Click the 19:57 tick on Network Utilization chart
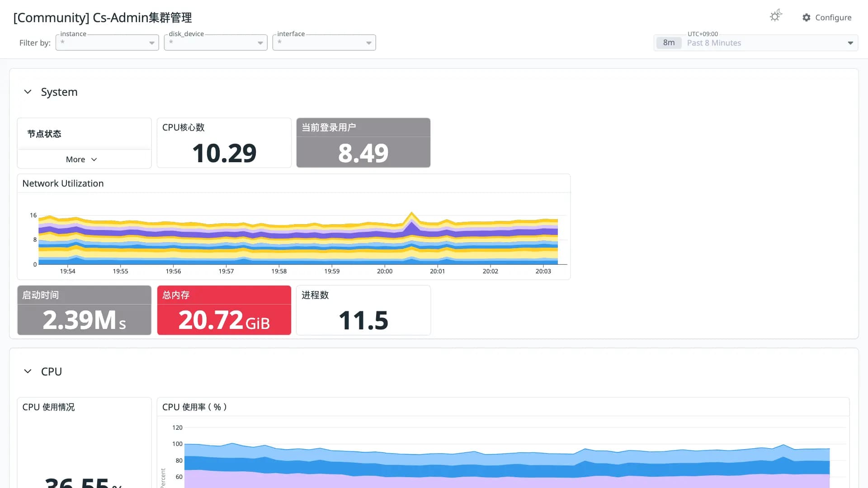 pos(226,271)
